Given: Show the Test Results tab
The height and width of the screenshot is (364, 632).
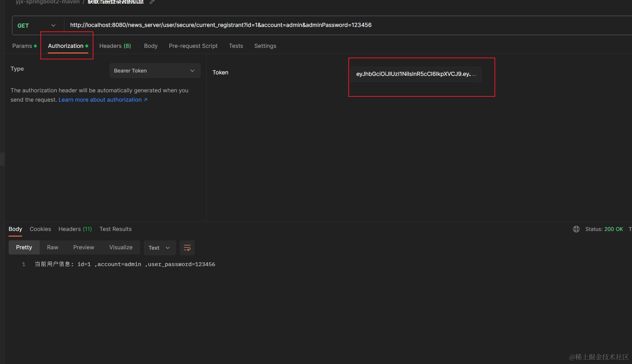Looking at the screenshot, I should pos(115,229).
